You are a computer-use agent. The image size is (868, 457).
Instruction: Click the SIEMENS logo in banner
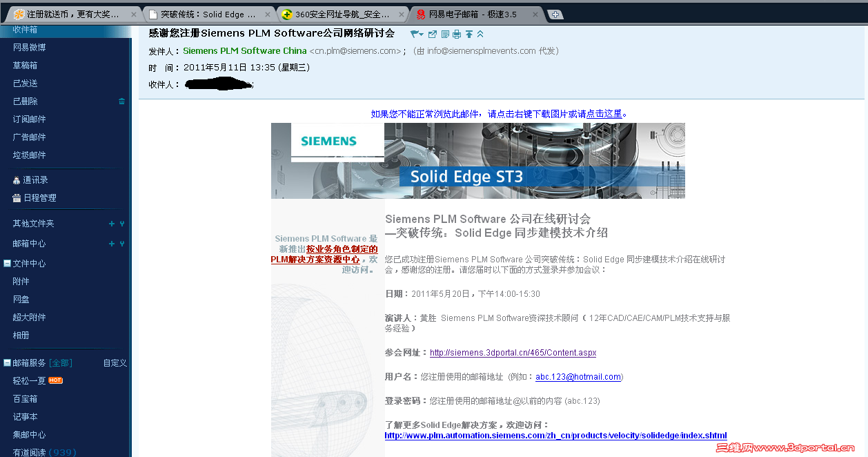[x=328, y=141]
